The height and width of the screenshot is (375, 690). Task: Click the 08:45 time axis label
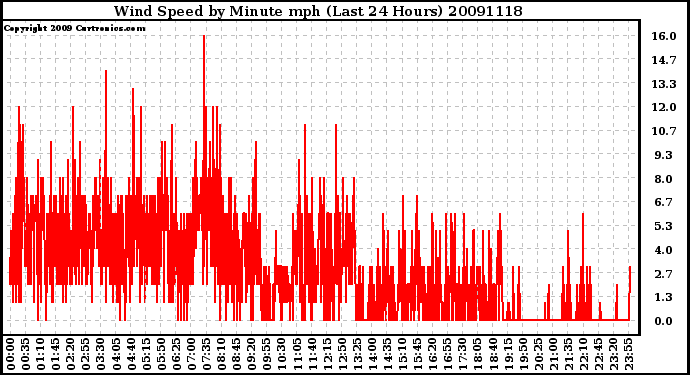tap(237, 354)
